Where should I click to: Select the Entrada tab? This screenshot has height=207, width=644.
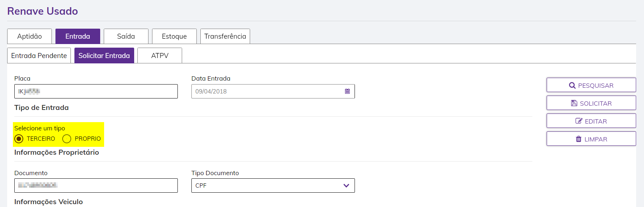click(78, 36)
